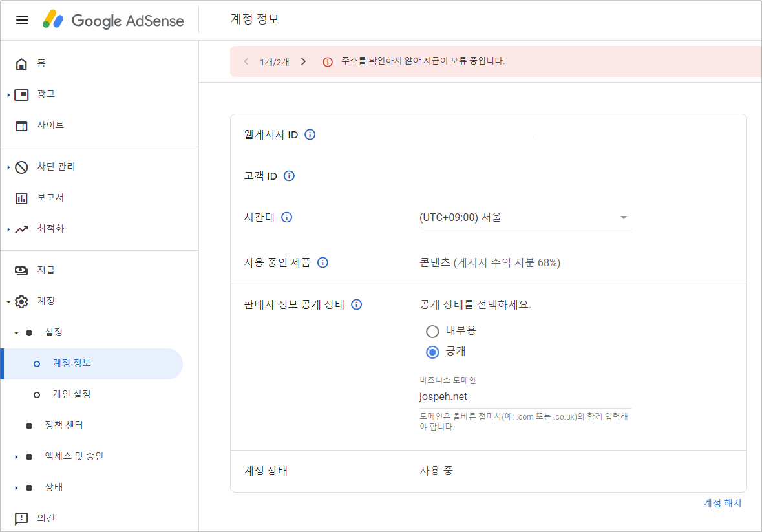Click the Feedback (의견) icon
762x532 pixels.
21,518
